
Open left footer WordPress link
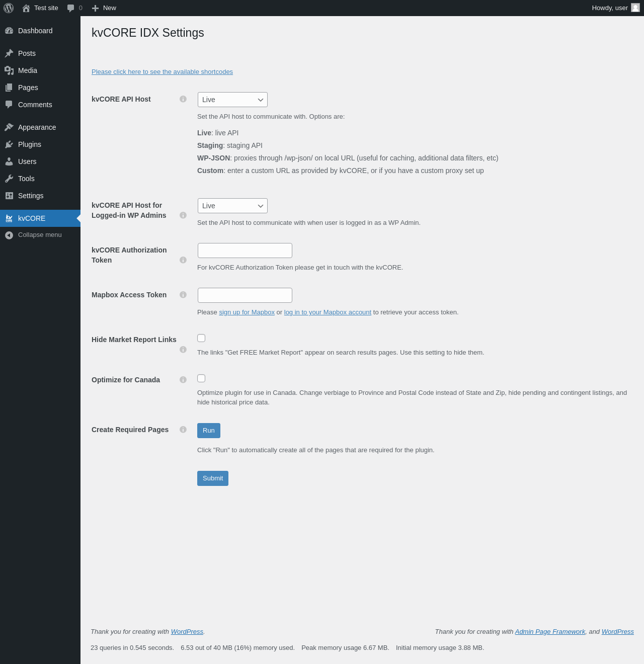(187, 632)
